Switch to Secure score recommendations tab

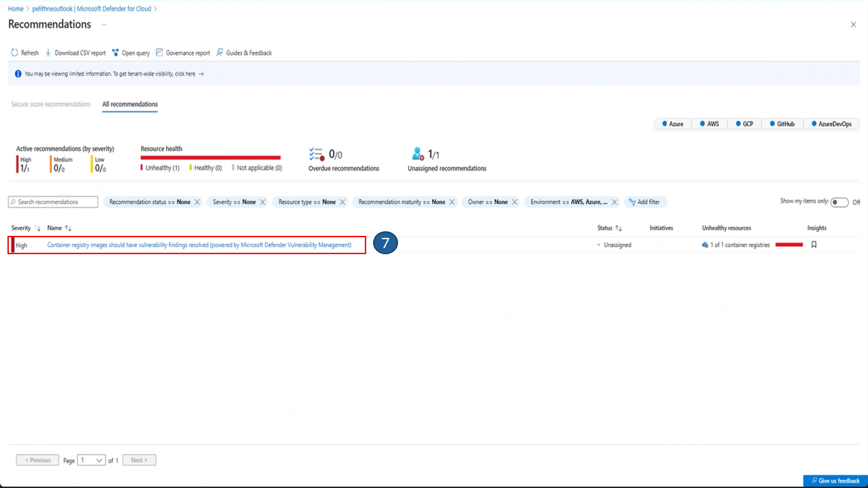(x=51, y=104)
